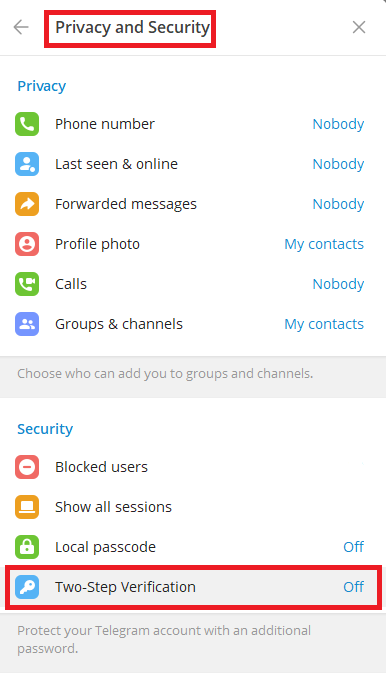Close the Privacy and Security panel

click(x=359, y=27)
